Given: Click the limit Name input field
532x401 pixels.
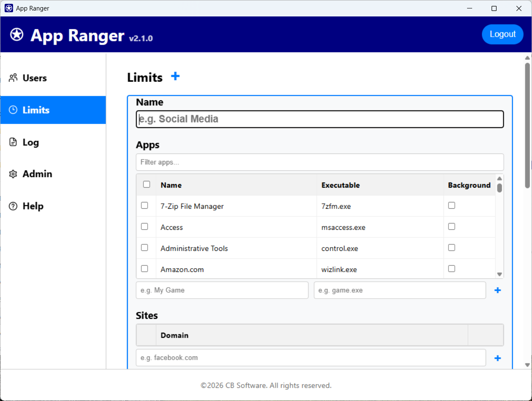Looking at the screenshot, I should (x=320, y=119).
